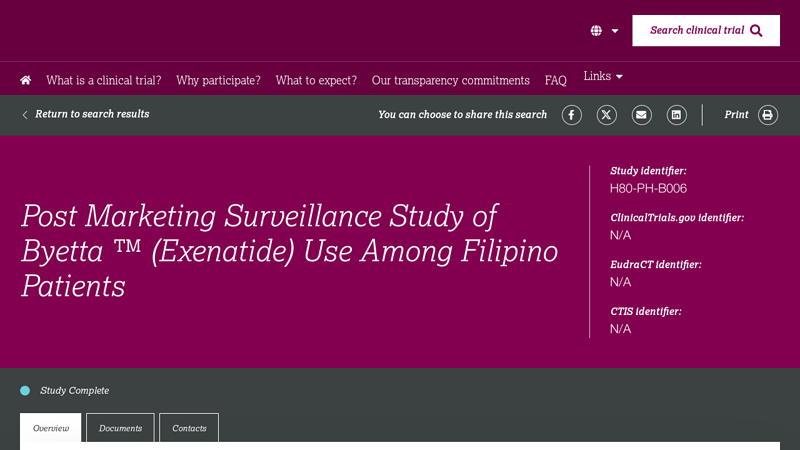Screen dimensions: 800x450
Task: Click the Print printer icon
Action: point(767,115)
